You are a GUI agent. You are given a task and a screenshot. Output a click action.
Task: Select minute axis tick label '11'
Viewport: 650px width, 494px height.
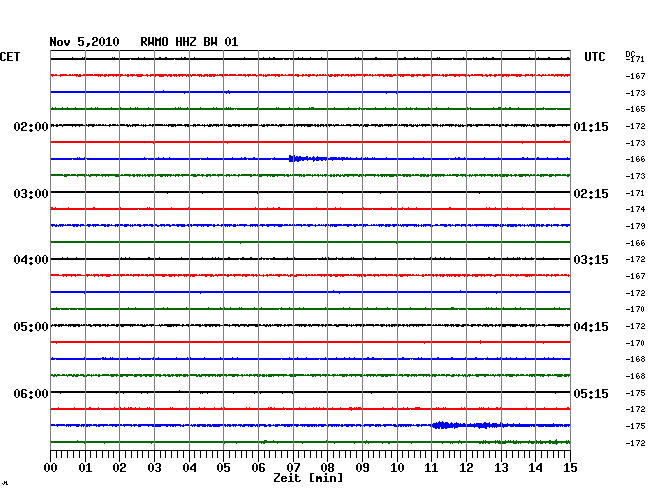(431, 467)
